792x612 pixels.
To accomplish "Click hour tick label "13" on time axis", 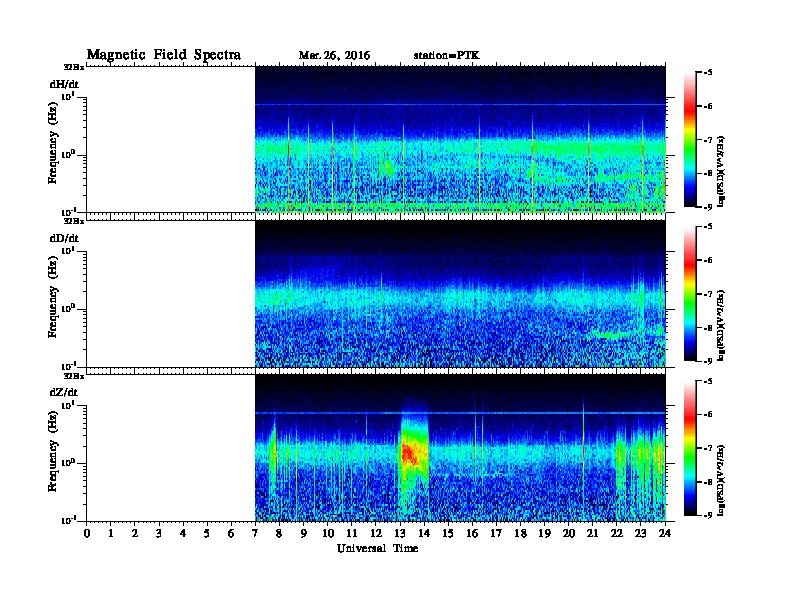I will pos(400,534).
